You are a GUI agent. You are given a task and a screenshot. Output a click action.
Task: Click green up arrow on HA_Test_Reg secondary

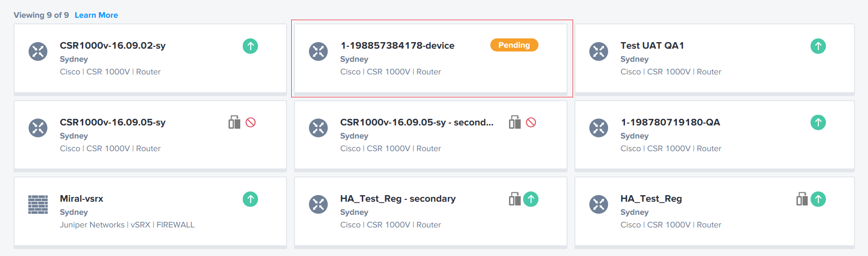(531, 199)
